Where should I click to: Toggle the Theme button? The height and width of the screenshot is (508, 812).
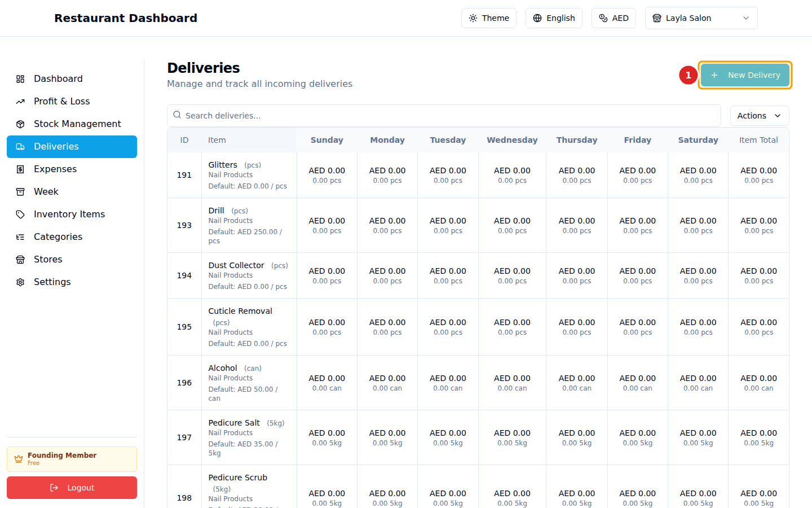(488, 18)
